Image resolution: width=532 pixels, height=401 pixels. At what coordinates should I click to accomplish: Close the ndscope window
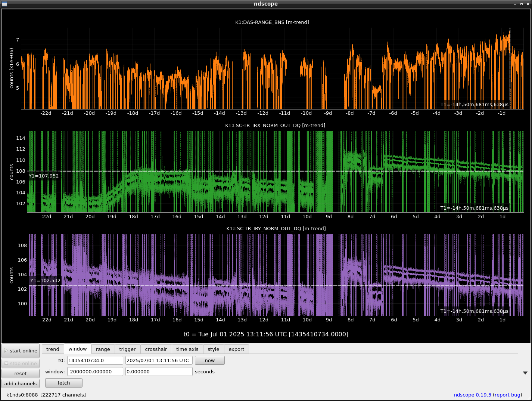click(x=527, y=4)
